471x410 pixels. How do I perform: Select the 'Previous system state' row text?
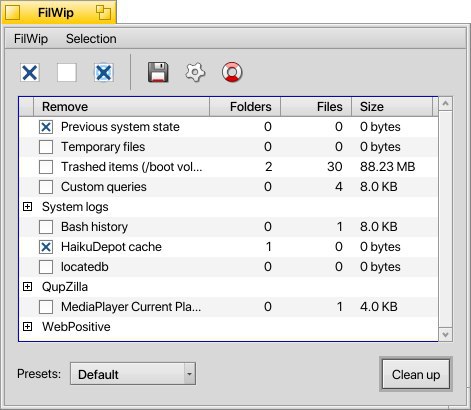tap(120, 127)
